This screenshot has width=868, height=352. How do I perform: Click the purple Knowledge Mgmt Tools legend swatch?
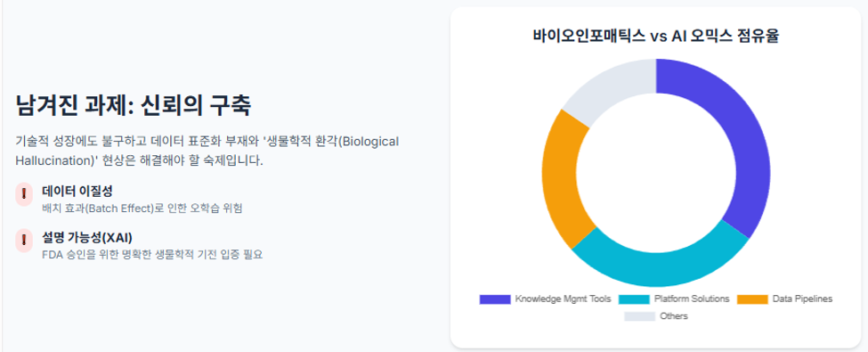(x=495, y=299)
